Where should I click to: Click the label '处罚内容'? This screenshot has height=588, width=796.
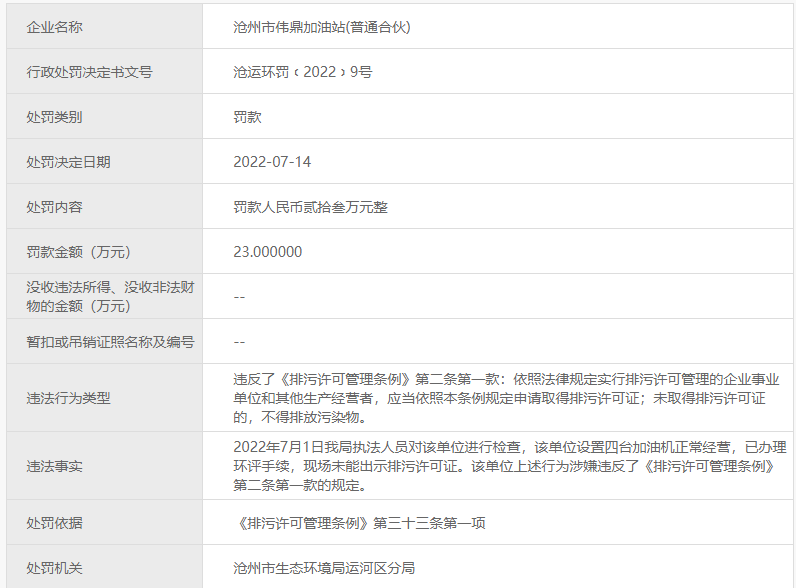coord(54,207)
